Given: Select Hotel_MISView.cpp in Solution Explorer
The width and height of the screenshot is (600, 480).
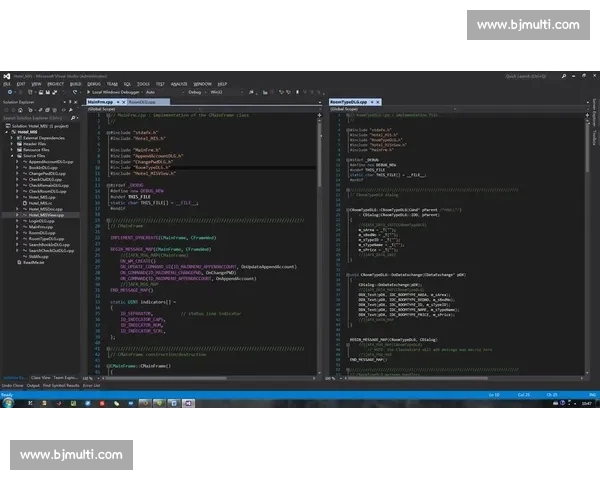Looking at the screenshot, I should (46, 215).
